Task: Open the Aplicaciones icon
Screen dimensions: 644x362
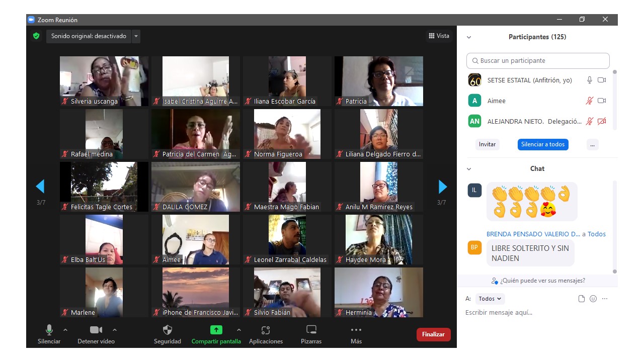Action: tap(266, 330)
